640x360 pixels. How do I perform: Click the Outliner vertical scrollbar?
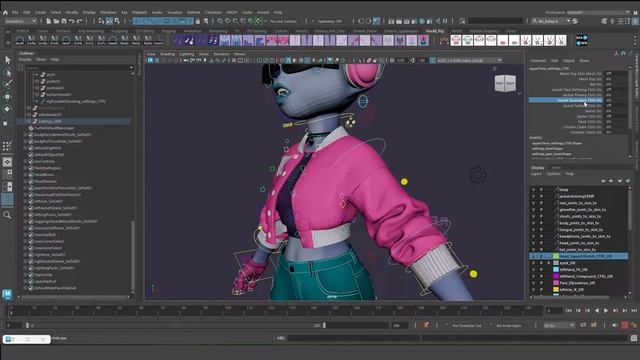133,256
